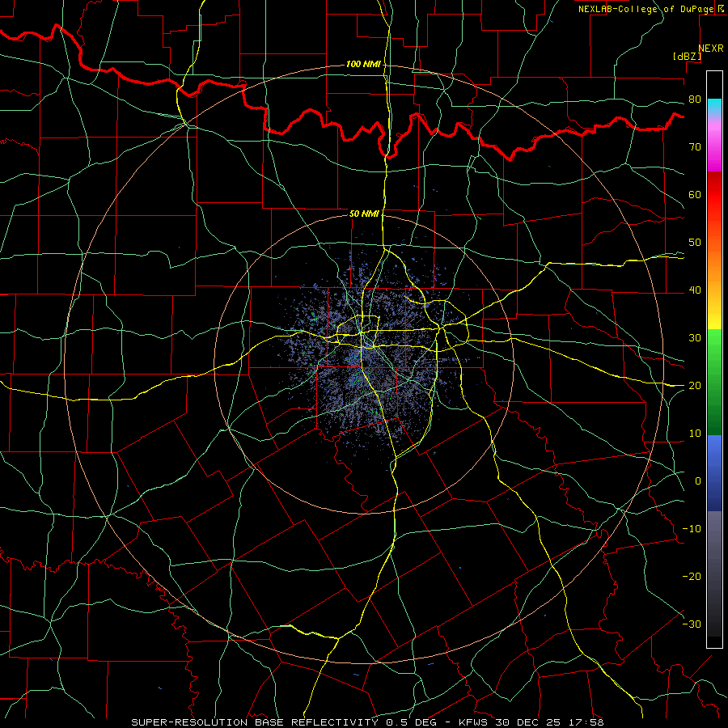This screenshot has width=728, height=728.
Task: Click the 40 value on dBZ scale
Action: (x=695, y=290)
